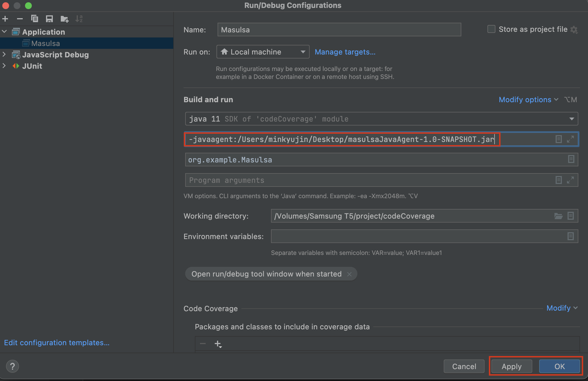
Task: Click the Manage targets link
Action: coord(345,52)
